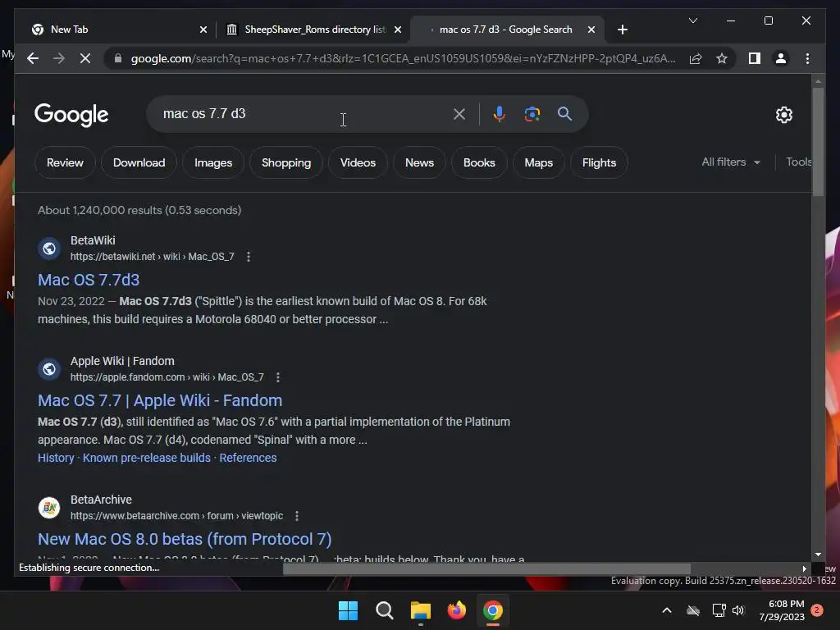The image size is (840, 630).
Task: Open the References sublink
Action: pyautogui.click(x=248, y=458)
